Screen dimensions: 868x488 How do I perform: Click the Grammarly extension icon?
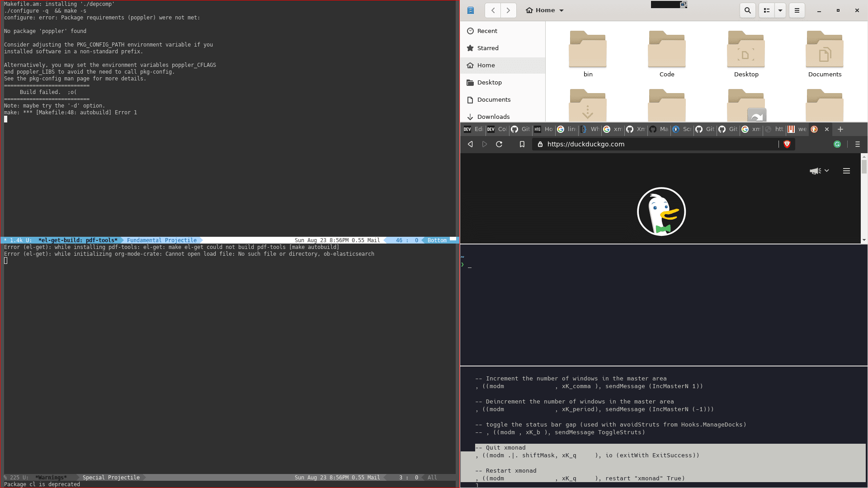click(x=837, y=144)
